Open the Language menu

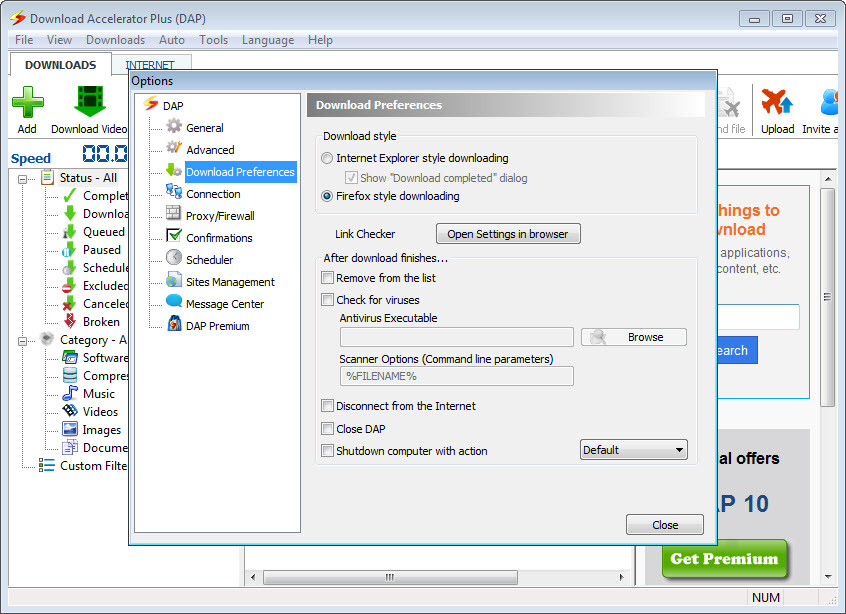[268, 40]
